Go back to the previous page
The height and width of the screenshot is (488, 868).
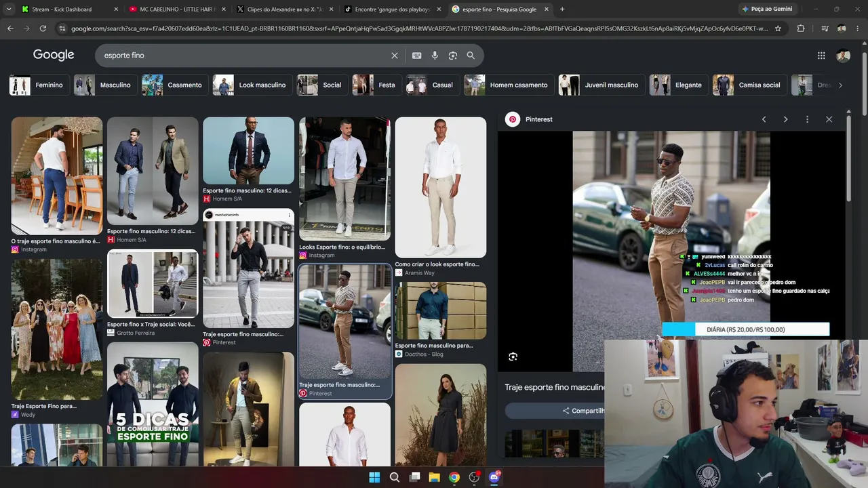(10, 28)
